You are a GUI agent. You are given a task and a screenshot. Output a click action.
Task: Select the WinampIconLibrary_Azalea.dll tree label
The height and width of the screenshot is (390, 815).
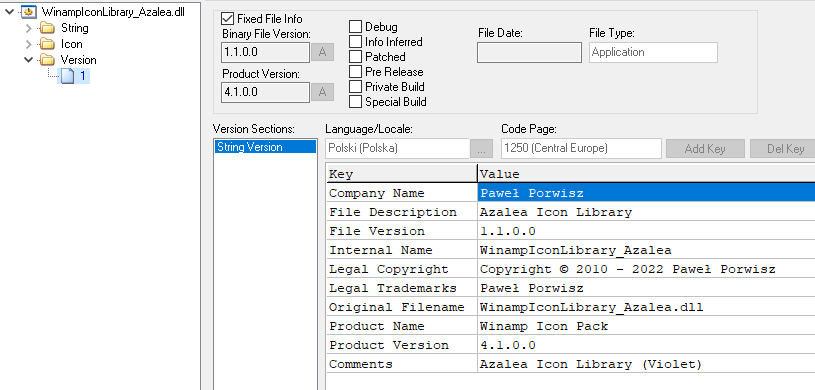pos(113,12)
